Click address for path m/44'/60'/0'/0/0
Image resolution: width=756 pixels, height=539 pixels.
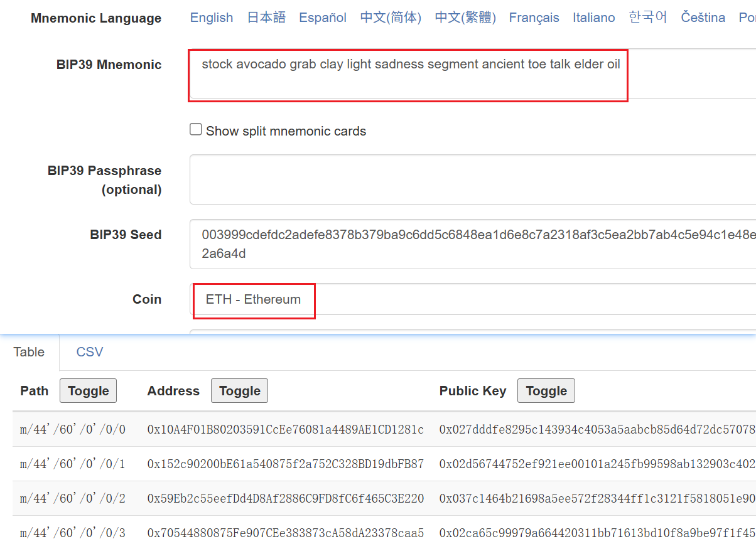(285, 430)
